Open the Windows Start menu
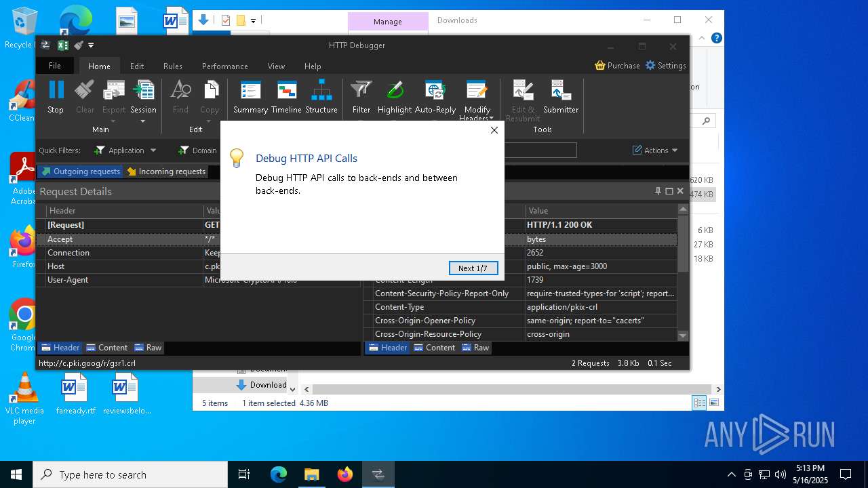 point(16,474)
